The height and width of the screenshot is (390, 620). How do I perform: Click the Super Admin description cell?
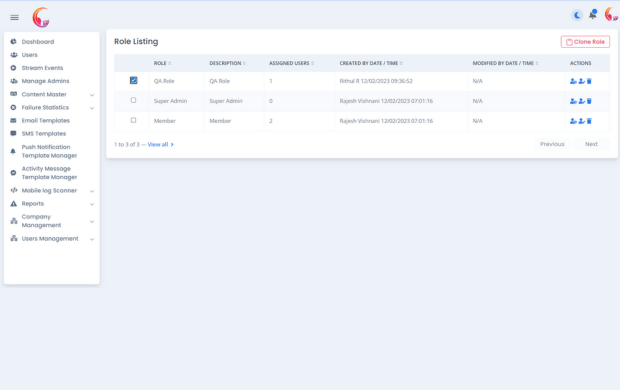click(x=226, y=101)
